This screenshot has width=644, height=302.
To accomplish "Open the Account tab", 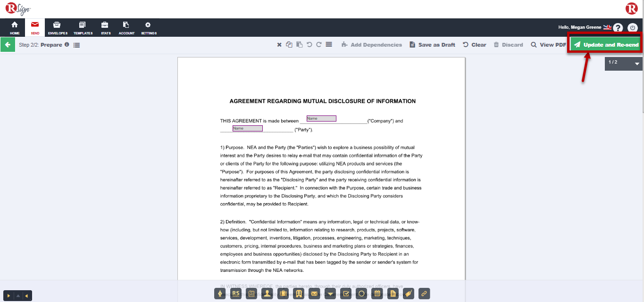I will click(x=126, y=28).
